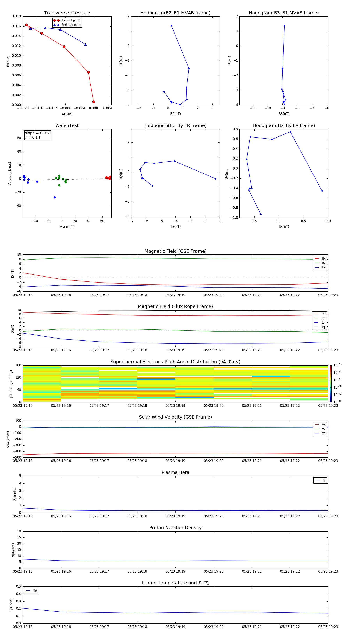Click the "Magnetic Field (GSE Frame)" title
Screen dimensions: 351x644
[x=175, y=251]
